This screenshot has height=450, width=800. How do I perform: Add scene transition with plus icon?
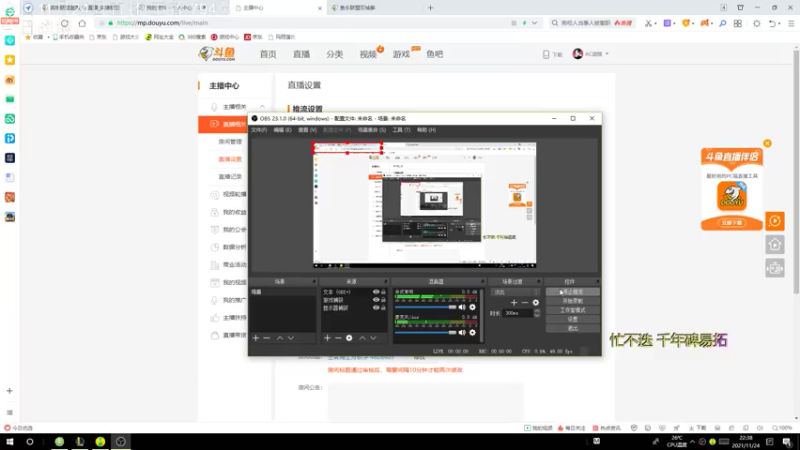click(x=514, y=303)
